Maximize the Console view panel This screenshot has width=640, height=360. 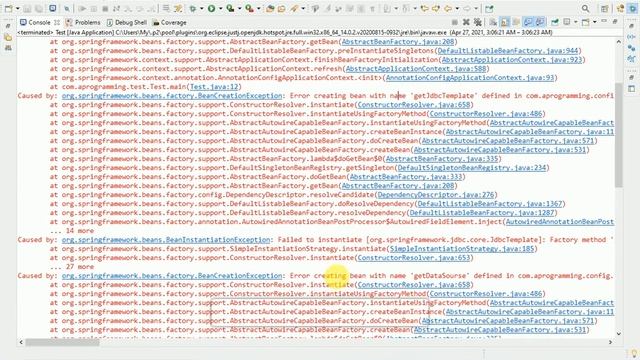615,21
